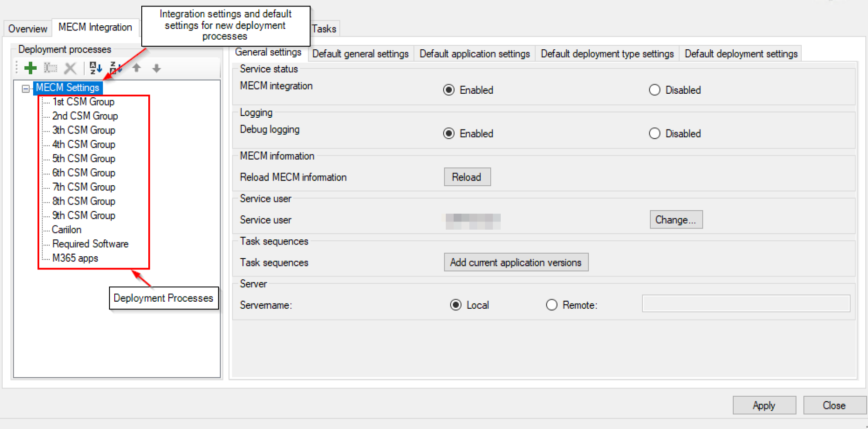This screenshot has height=429, width=868.
Task: Focus the Remote server name input field
Action: point(746,303)
